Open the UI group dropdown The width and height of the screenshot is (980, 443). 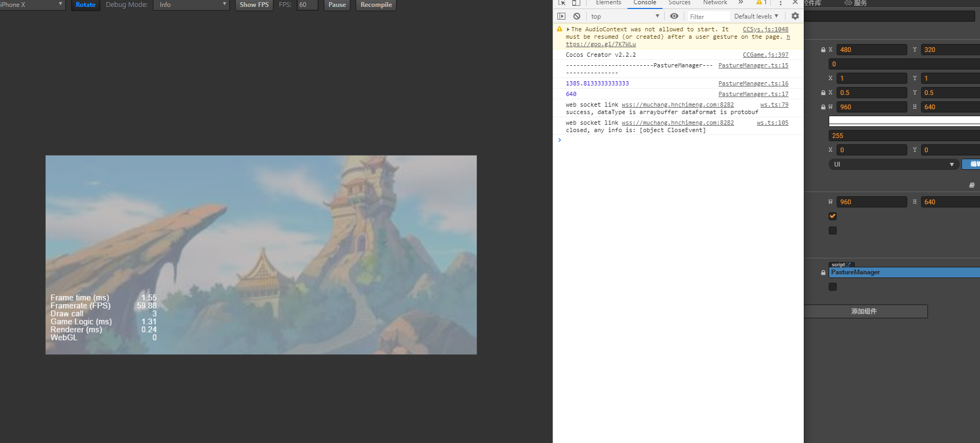click(893, 164)
